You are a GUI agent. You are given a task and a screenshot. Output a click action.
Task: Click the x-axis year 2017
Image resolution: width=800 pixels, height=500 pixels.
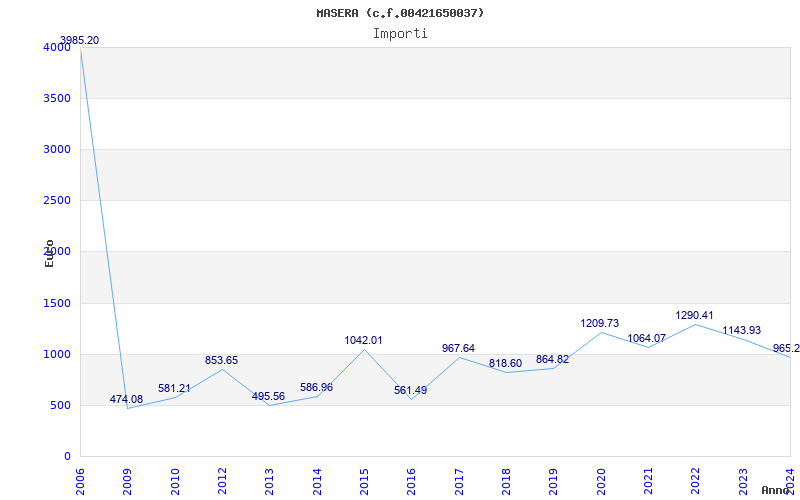(459, 481)
